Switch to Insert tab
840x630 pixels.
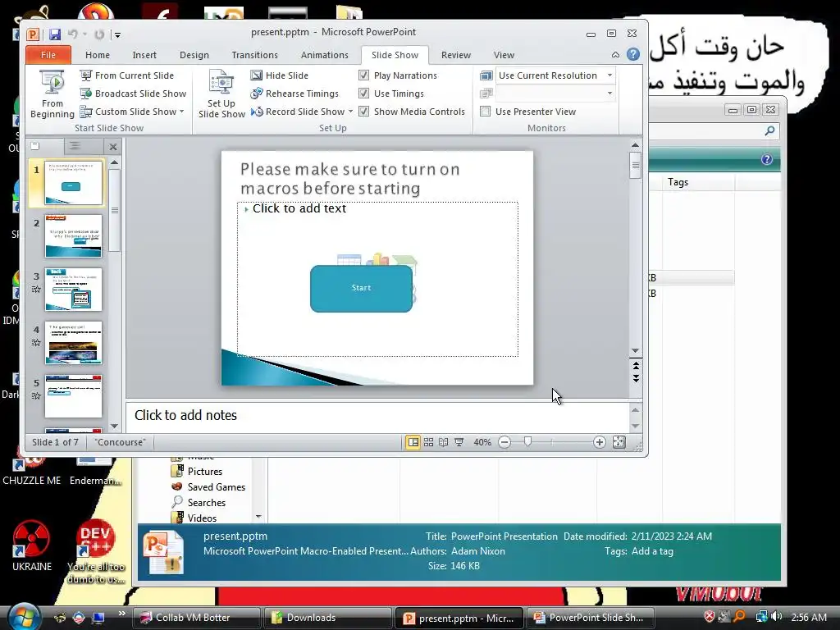[144, 55]
